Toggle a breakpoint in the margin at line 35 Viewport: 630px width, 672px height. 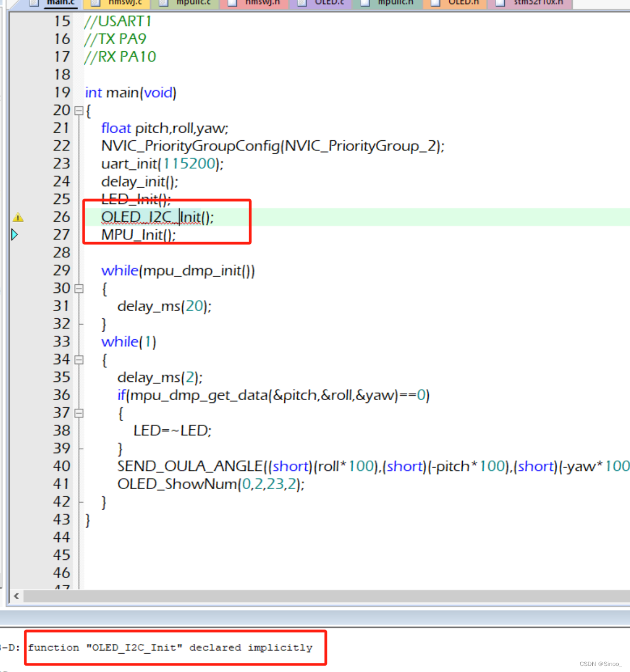point(16,377)
